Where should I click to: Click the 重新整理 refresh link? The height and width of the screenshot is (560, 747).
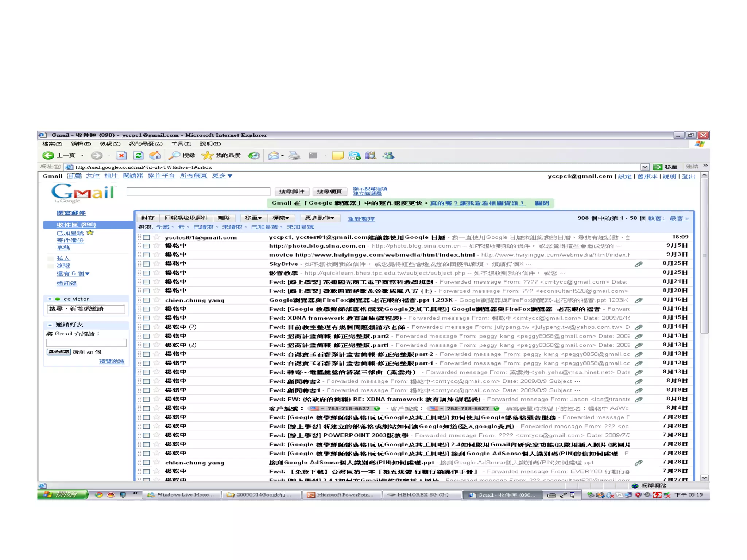(361, 219)
